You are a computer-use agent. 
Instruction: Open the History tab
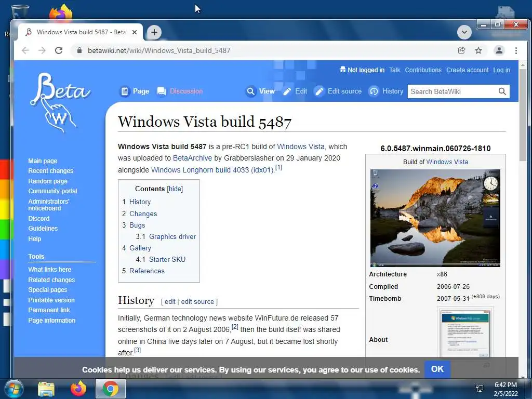pyautogui.click(x=386, y=91)
